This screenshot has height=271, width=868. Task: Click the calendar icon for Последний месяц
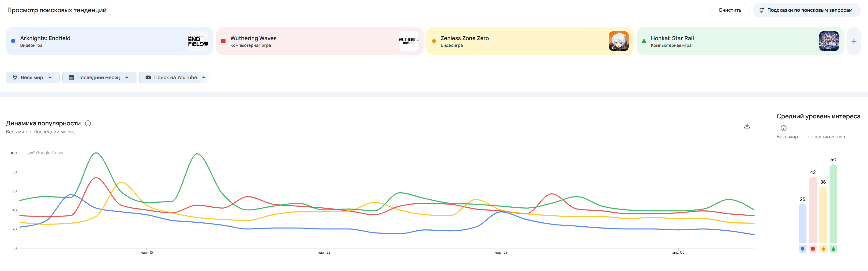coord(71,77)
